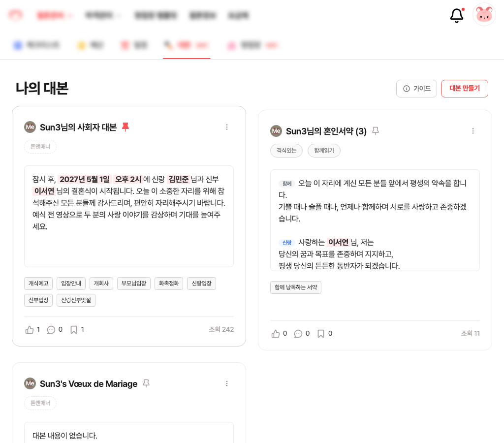Open more options for 혼인서약 (3) card
Image resolution: width=504 pixels, height=443 pixels.
tap(473, 131)
